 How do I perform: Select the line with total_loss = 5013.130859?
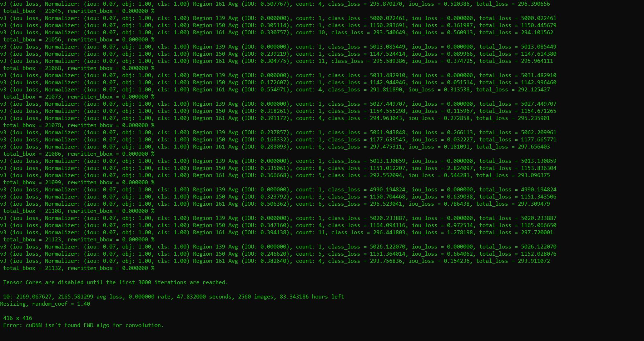tap(278, 161)
